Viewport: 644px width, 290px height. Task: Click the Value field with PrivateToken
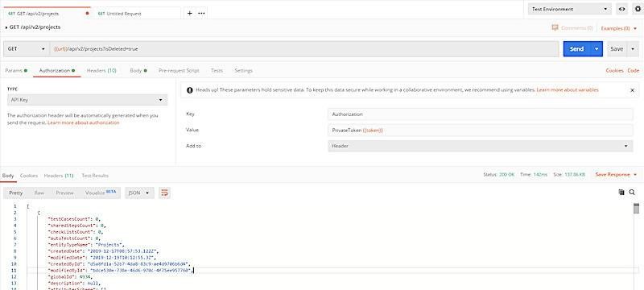[481, 130]
